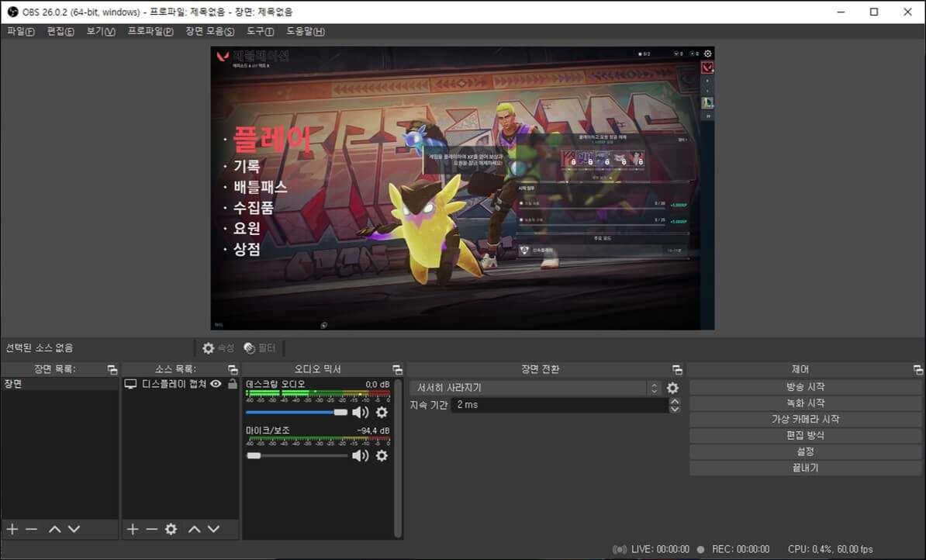Start virtual camera with 가상 카메라 시작
The height and width of the screenshot is (560, 926).
pyautogui.click(x=806, y=420)
